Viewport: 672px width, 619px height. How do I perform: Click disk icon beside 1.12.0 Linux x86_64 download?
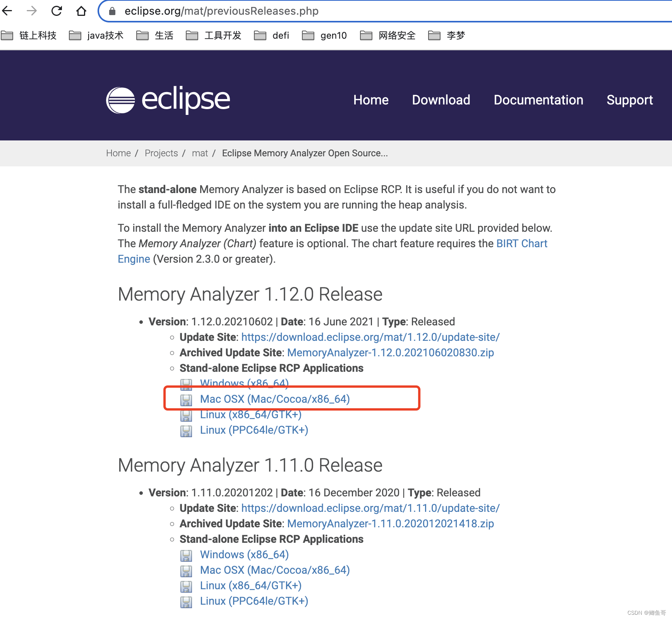tap(186, 415)
